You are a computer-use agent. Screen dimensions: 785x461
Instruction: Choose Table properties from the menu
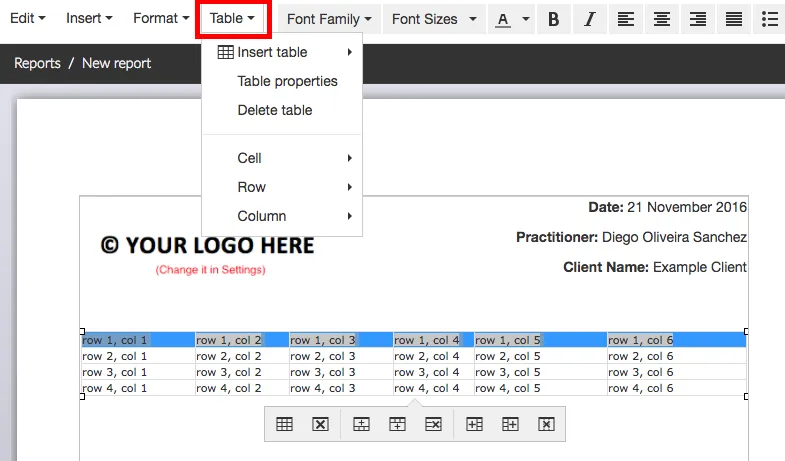[x=282, y=81]
